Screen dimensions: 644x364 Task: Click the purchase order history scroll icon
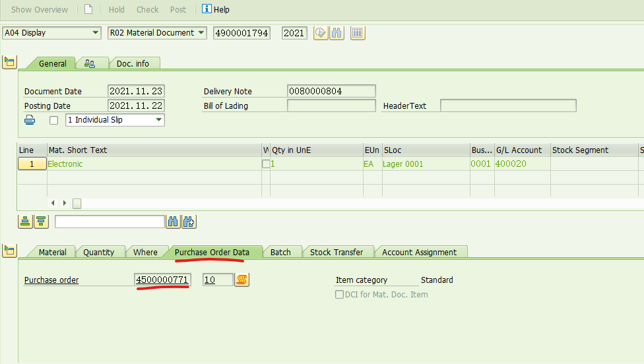tap(241, 280)
